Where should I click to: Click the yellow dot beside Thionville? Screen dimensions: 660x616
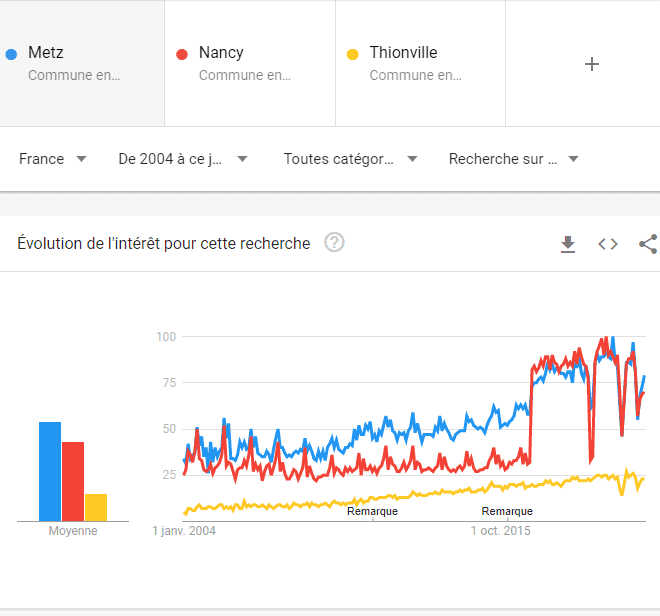click(352, 54)
